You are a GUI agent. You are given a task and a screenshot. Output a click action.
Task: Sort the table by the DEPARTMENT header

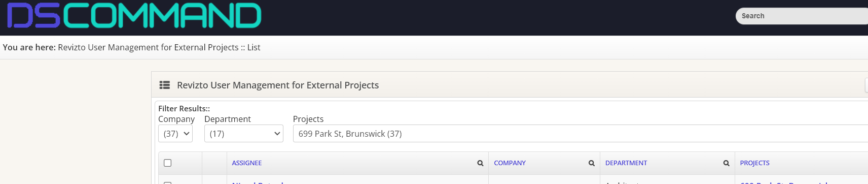pos(626,163)
